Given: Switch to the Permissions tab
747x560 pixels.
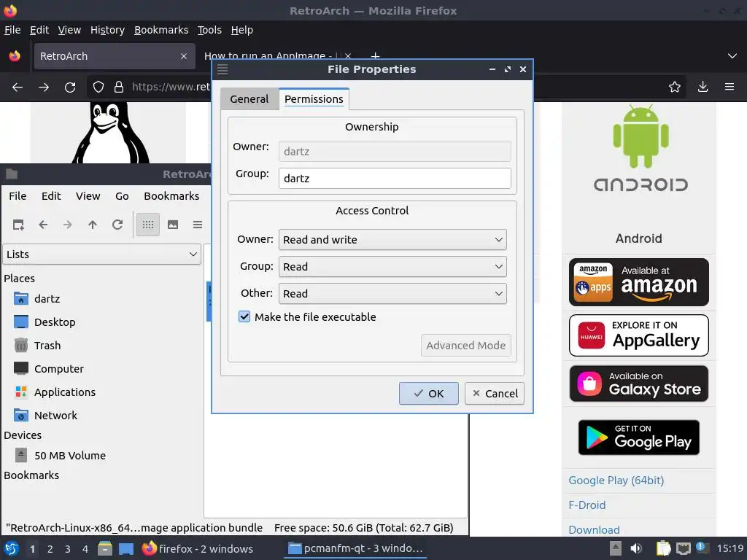Looking at the screenshot, I should [314, 99].
